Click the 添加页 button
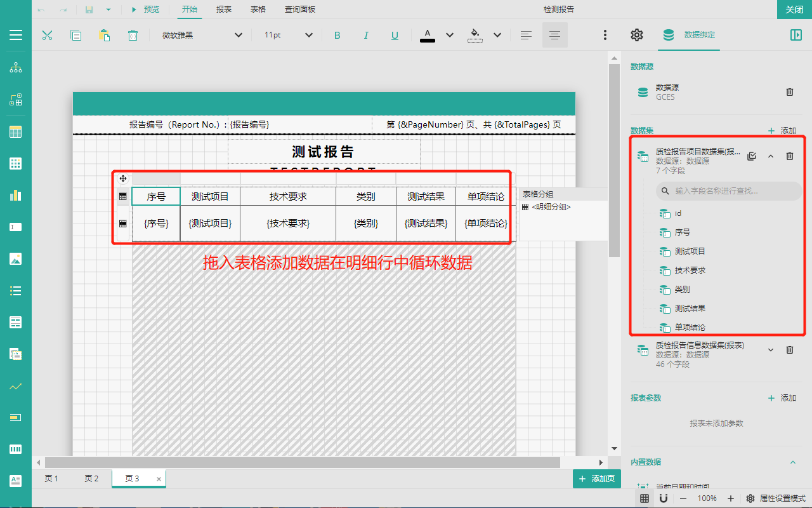The image size is (812, 508). point(597,479)
